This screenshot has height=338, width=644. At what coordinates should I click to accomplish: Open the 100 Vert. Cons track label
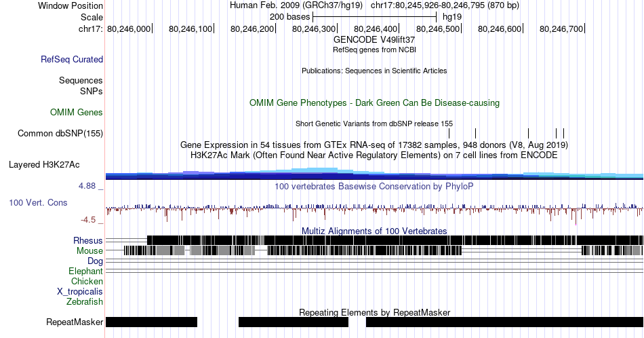(38, 202)
